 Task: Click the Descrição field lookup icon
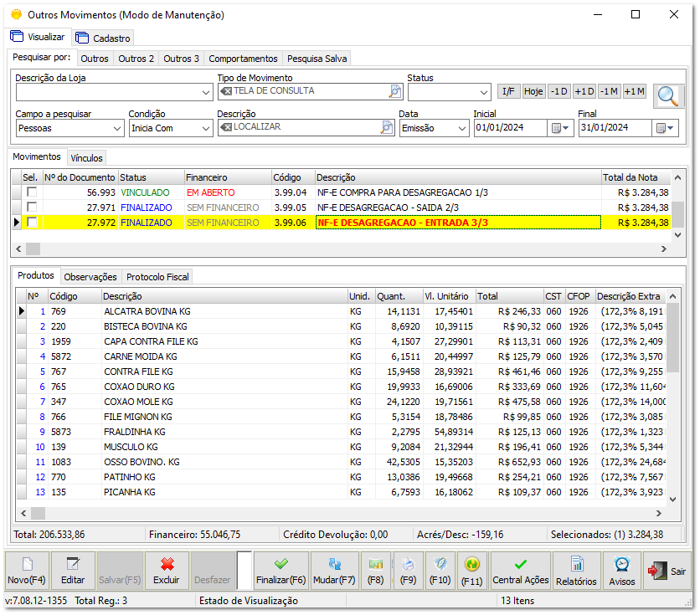pyautogui.click(x=387, y=127)
